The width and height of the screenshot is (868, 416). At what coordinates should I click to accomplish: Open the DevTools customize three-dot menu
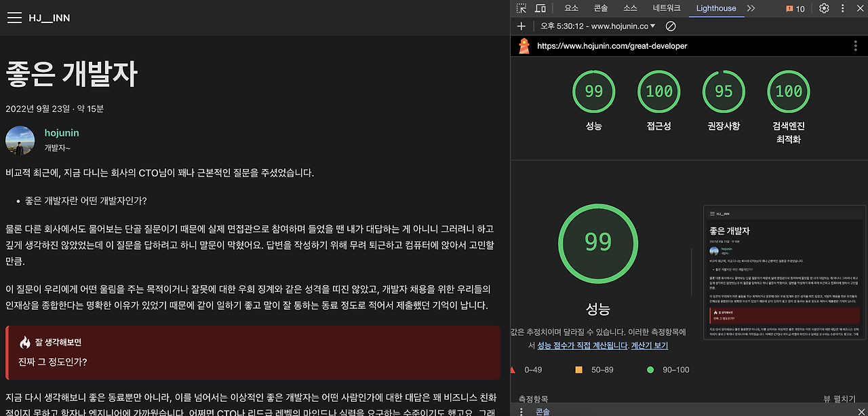843,8
